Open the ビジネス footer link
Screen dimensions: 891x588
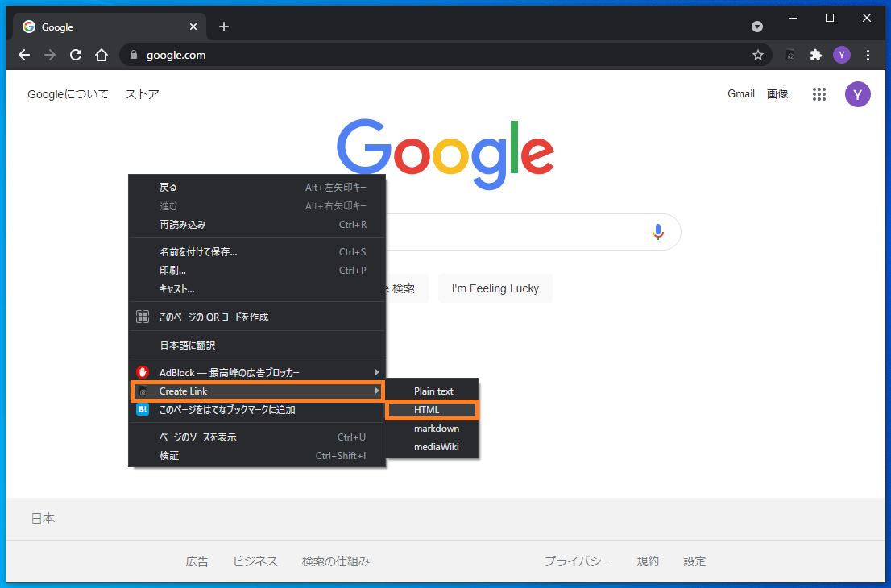[x=255, y=561]
